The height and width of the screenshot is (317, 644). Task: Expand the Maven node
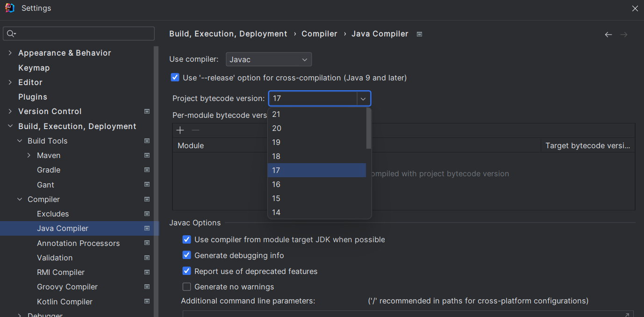[x=29, y=155]
